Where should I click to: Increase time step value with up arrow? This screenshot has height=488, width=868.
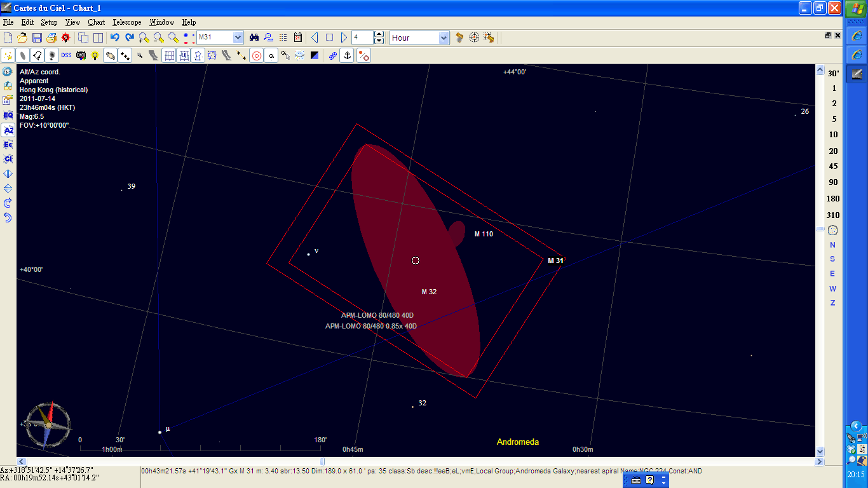[x=379, y=34]
